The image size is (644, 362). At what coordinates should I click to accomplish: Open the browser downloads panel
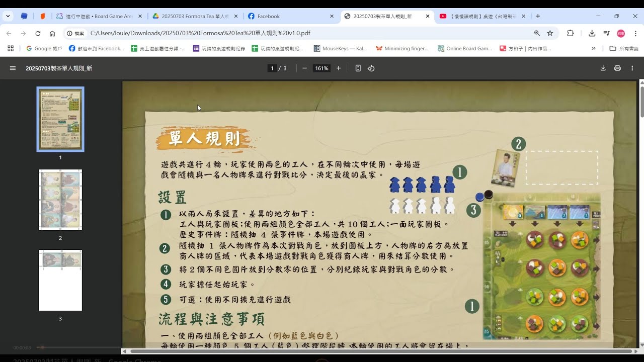(x=592, y=33)
